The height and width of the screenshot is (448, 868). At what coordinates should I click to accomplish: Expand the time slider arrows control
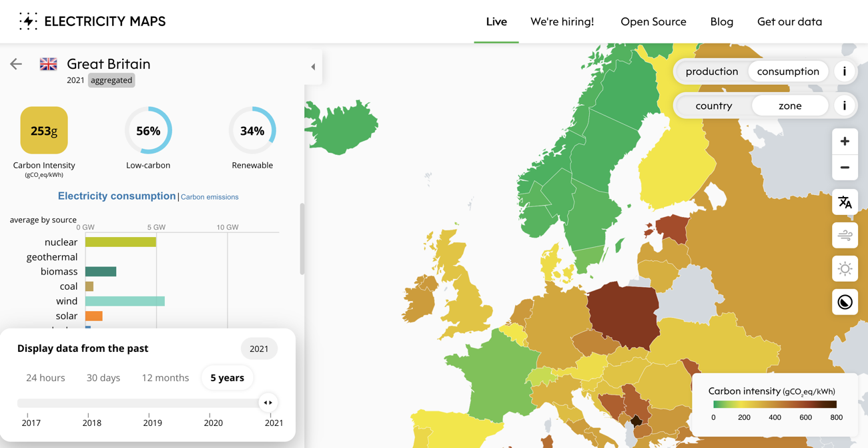click(x=268, y=402)
